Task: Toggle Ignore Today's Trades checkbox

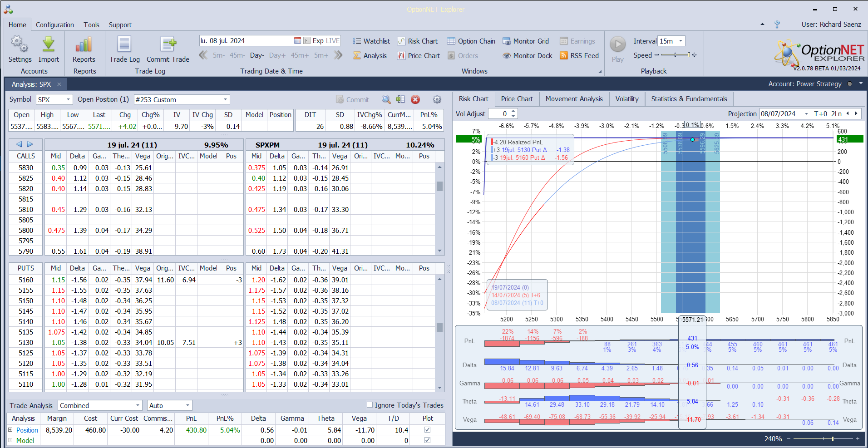Action: point(370,405)
